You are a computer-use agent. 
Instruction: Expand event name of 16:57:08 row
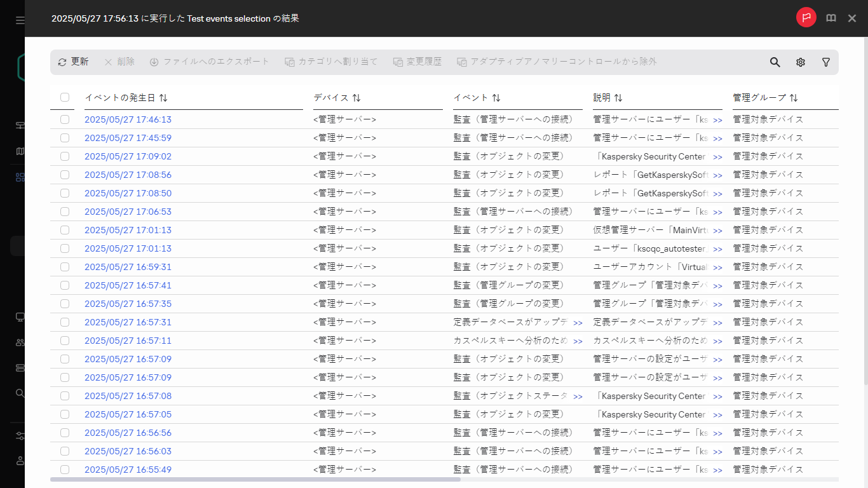pos(578,396)
